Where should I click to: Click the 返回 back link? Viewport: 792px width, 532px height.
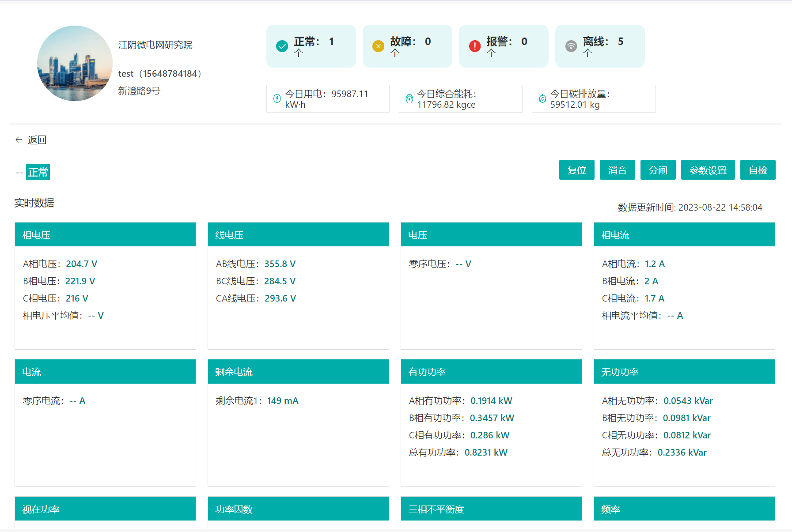point(37,140)
